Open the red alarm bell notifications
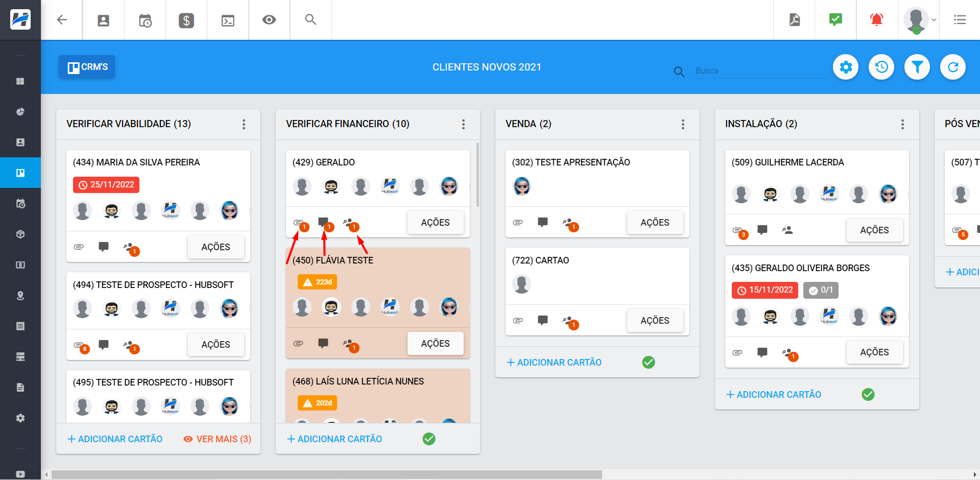The width and height of the screenshot is (980, 480). click(877, 20)
